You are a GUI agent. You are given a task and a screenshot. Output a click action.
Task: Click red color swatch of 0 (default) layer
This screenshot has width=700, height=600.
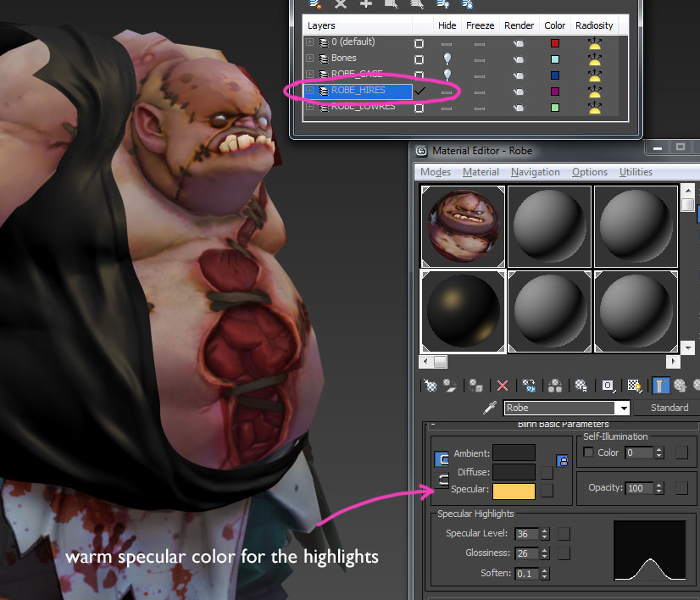point(555,43)
